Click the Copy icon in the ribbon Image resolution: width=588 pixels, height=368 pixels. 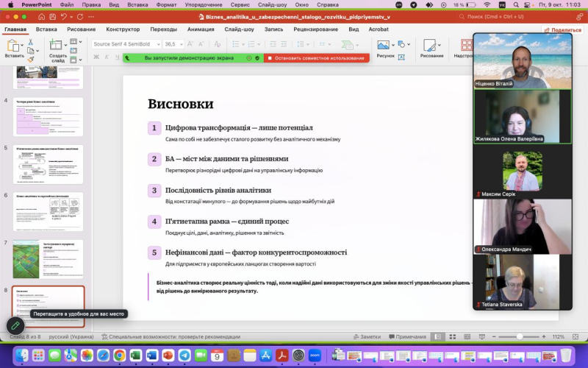[31, 51]
